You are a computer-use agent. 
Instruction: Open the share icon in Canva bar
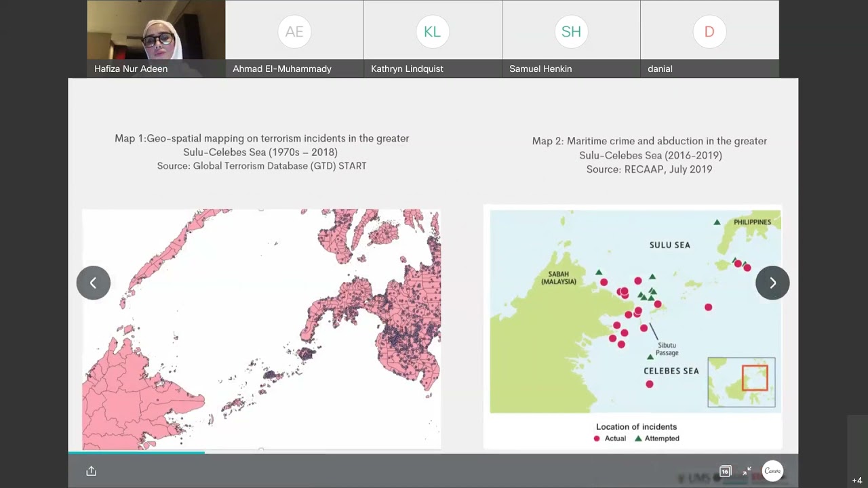[x=92, y=471]
